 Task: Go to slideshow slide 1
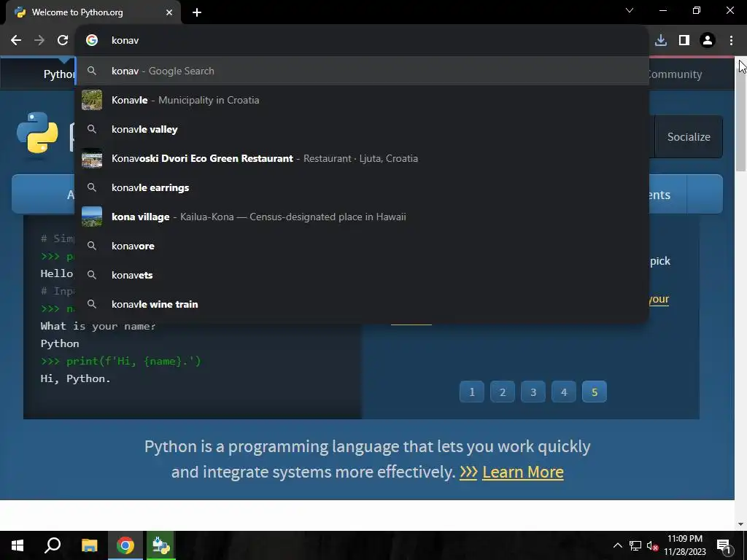[x=472, y=392]
